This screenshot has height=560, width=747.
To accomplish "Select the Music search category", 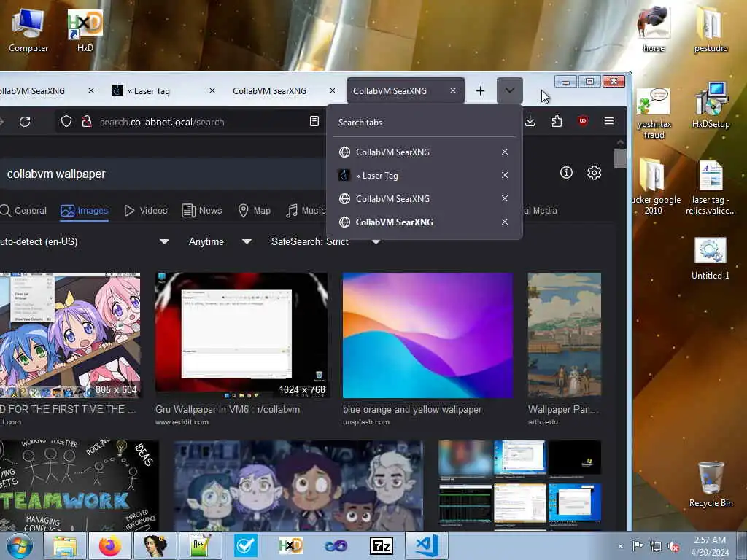I will tap(306, 211).
